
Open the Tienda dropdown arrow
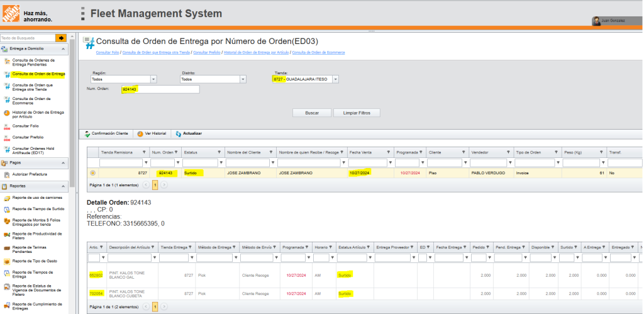(x=336, y=79)
